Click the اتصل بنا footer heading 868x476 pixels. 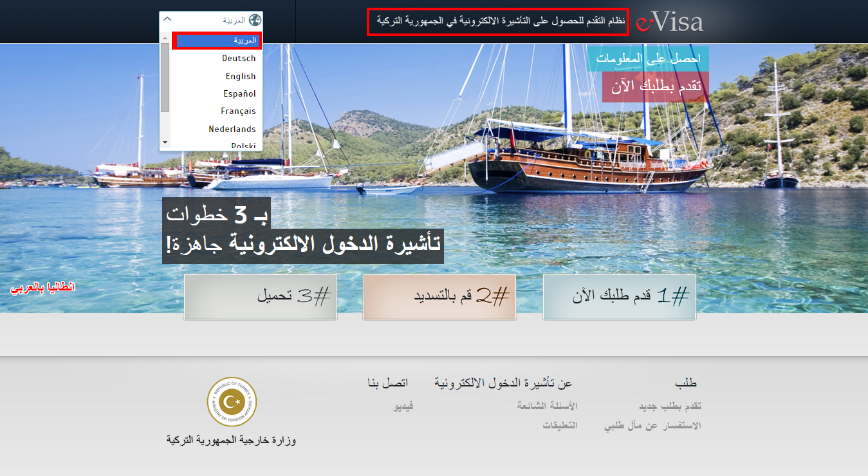[387, 383]
